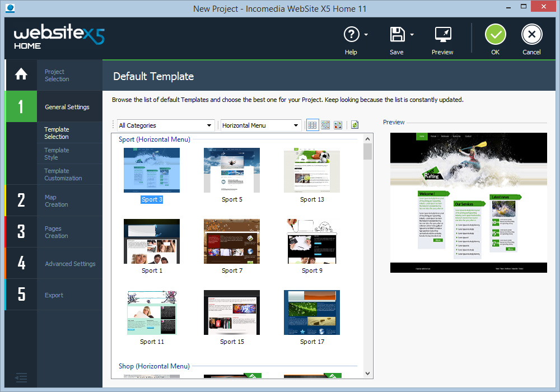Click the large rafting template preview image
Screen dimensions: 560x392
[469, 203]
